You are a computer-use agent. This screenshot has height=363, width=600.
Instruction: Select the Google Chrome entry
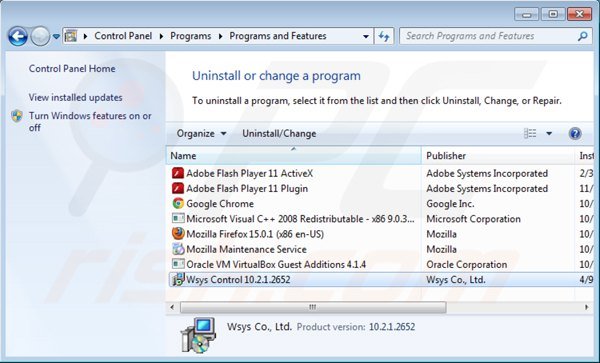[220, 203]
